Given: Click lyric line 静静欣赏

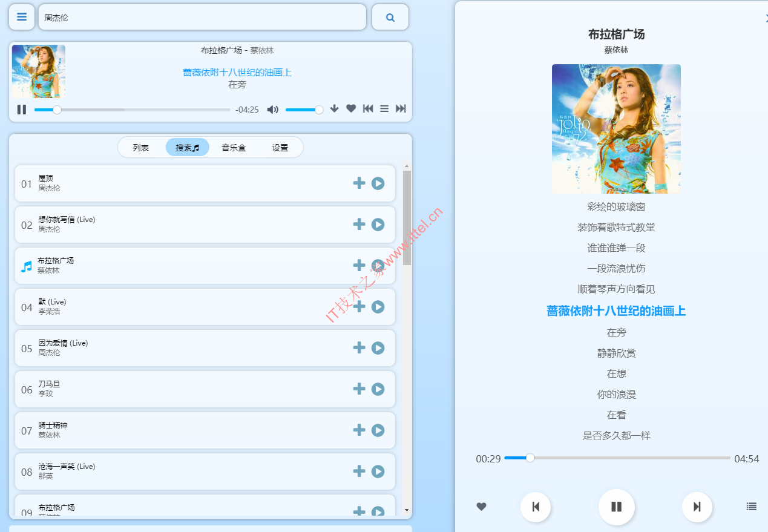Looking at the screenshot, I should click(x=616, y=353).
